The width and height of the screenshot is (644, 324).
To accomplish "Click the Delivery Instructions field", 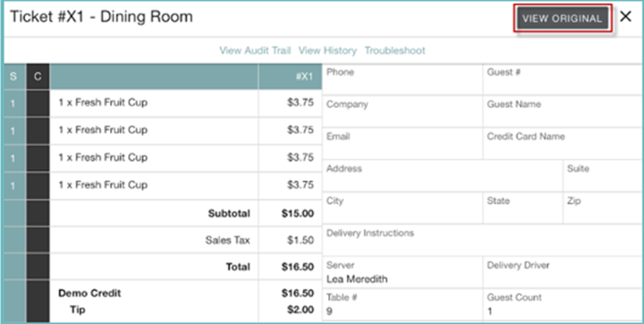I will pos(482,240).
